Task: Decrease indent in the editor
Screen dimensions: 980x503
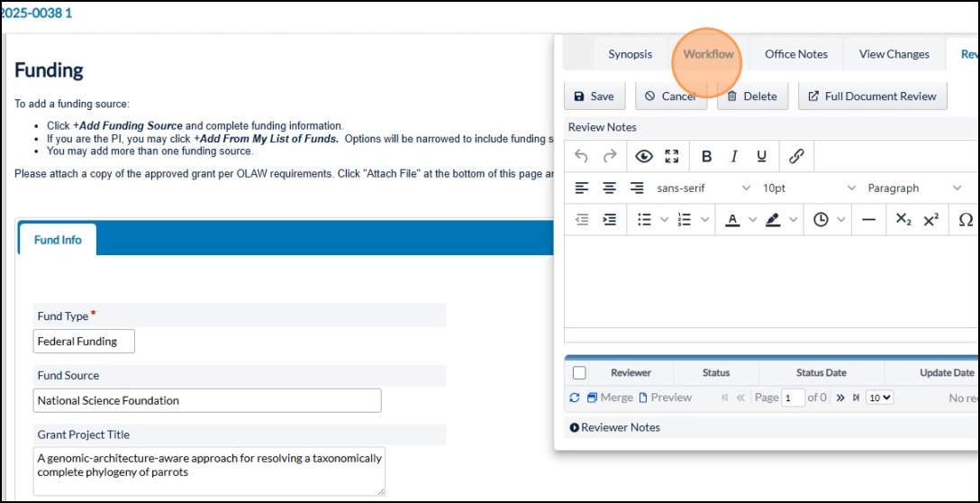Action: click(x=582, y=220)
